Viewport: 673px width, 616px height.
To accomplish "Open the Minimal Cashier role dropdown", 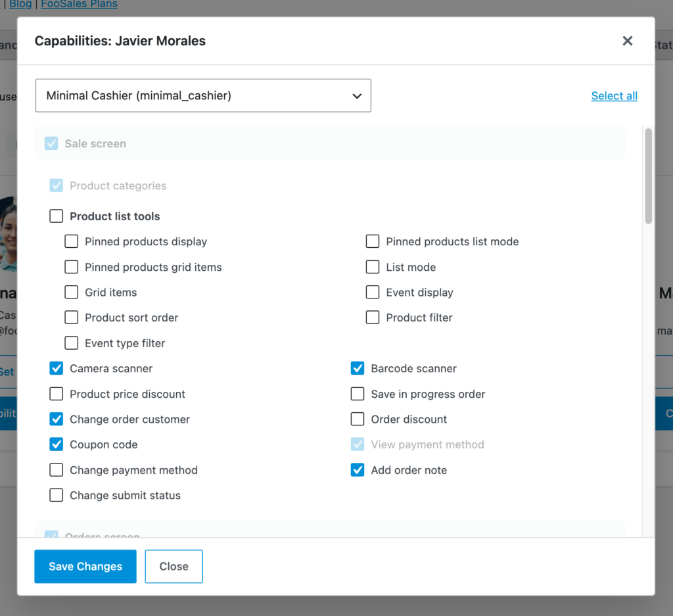I will pyautogui.click(x=203, y=95).
